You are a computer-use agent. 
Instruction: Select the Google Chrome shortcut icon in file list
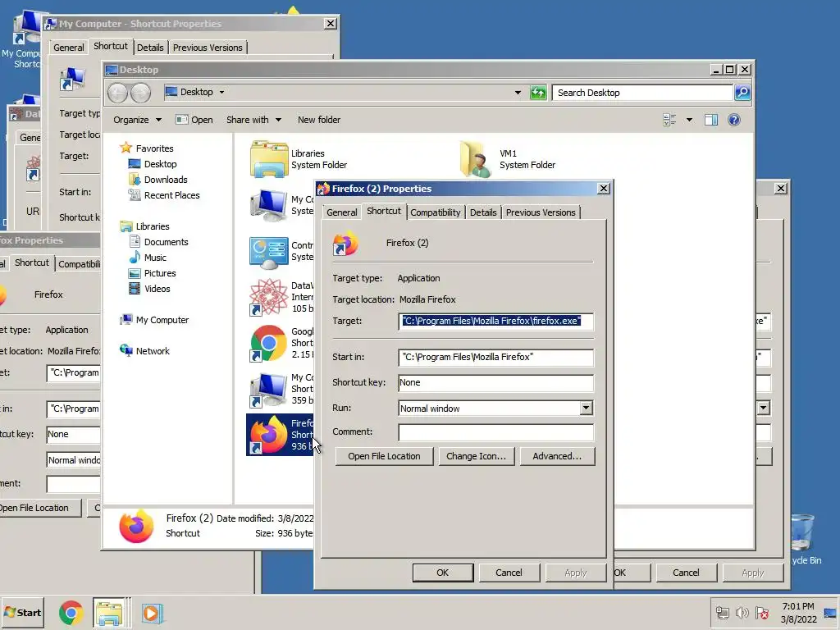pos(269,343)
